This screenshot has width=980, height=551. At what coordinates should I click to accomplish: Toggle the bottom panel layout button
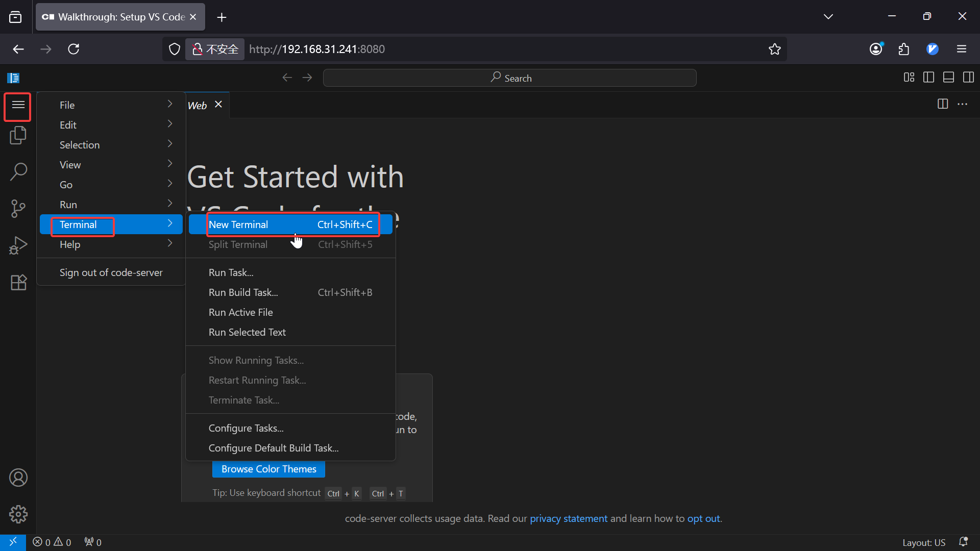tap(948, 78)
